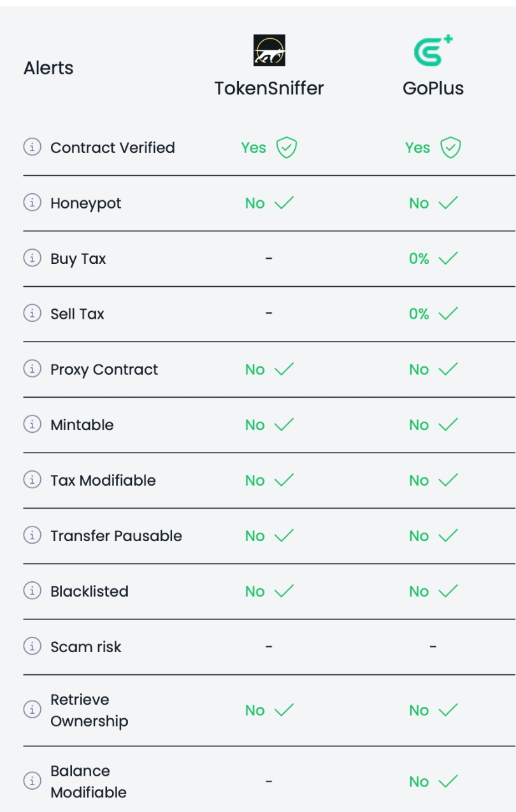This screenshot has width=516, height=812.
Task: Click the info icon next to Sell Tax
Action: (x=32, y=314)
